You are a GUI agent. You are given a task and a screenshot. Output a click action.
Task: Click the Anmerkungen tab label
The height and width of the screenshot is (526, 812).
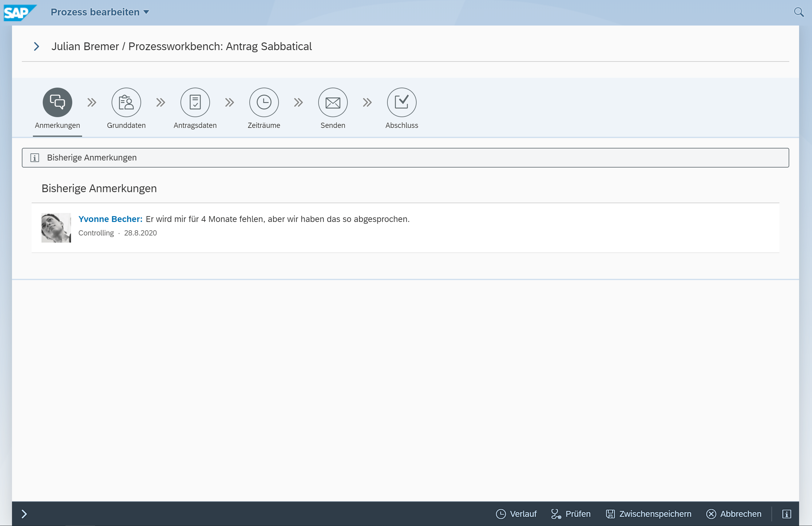pos(57,125)
